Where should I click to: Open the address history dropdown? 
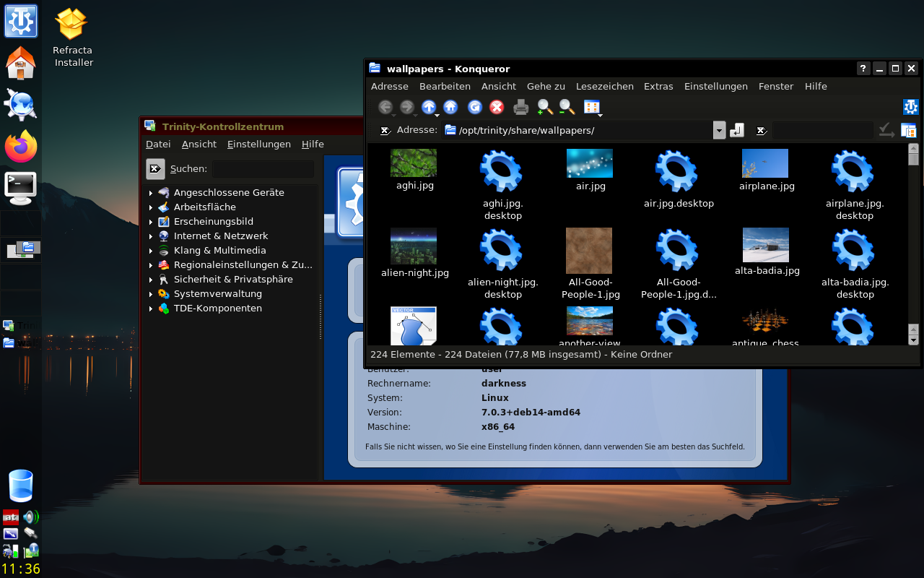(719, 130)
